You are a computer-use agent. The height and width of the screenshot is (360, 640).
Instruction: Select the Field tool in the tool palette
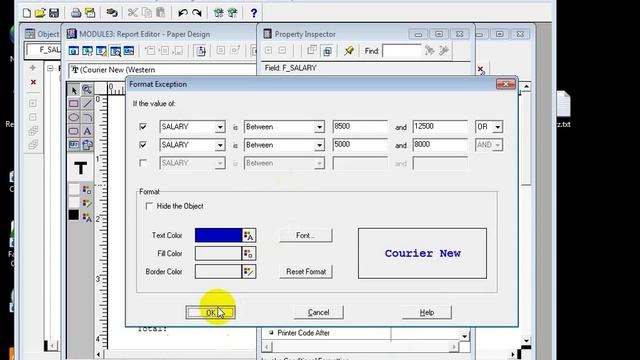click(x=74, y=145)
